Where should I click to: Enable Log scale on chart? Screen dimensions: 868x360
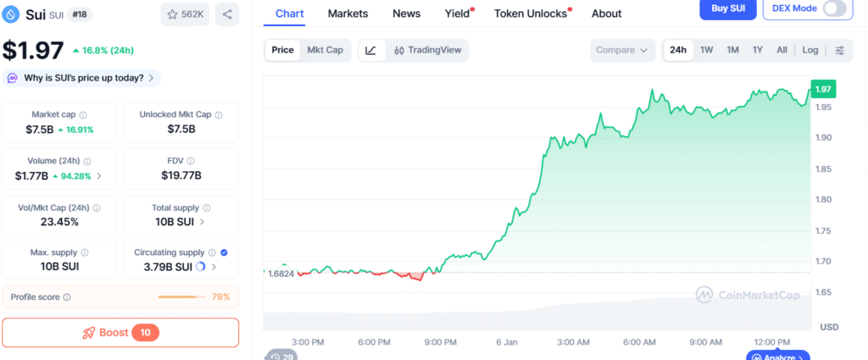pos(810,50)
